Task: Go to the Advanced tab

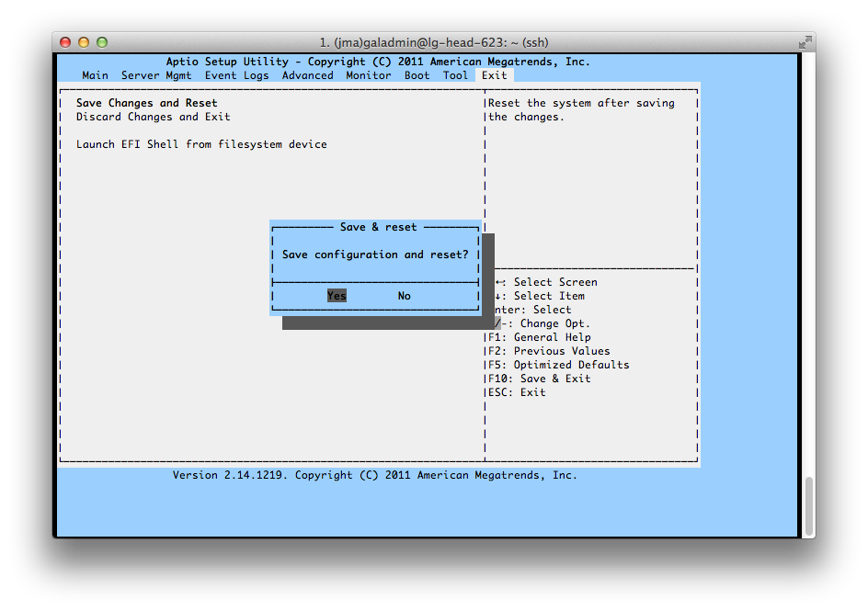Action: (x=307, y=75)
